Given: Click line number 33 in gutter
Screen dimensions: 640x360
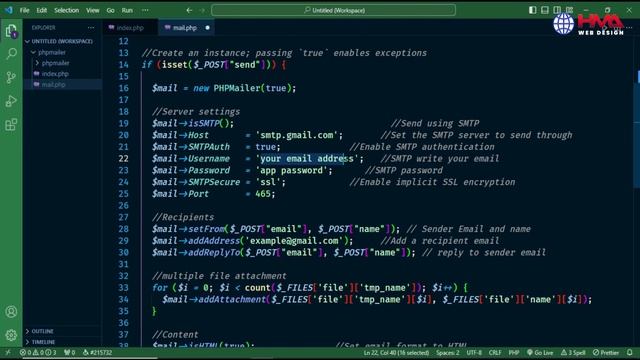Looking at the screenshot, I should point(123,287).
